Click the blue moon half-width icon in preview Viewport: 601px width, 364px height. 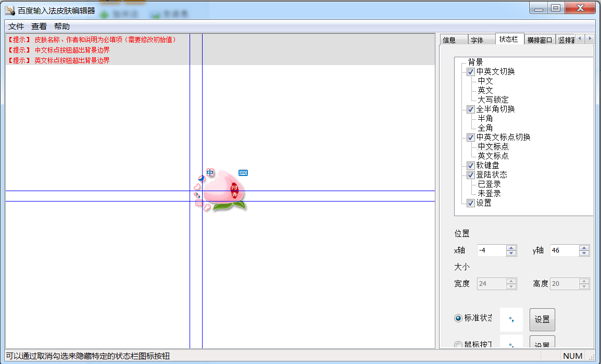201,178
